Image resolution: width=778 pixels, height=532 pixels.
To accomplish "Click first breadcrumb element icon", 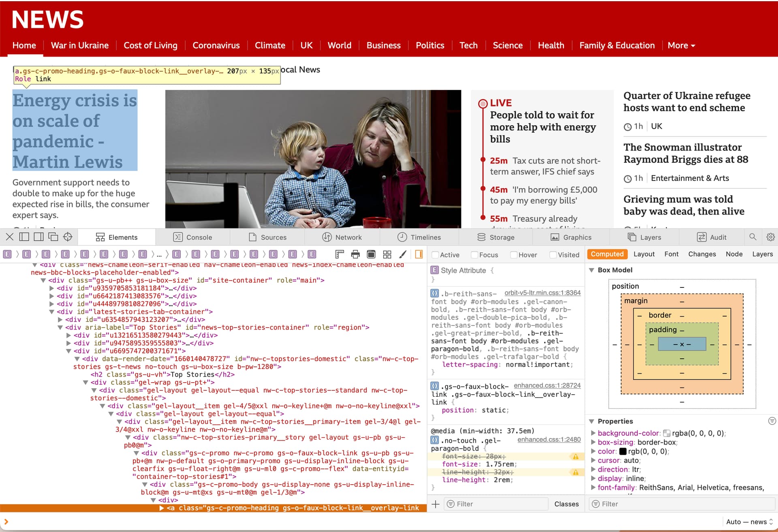I will click(x=7, y=254).
